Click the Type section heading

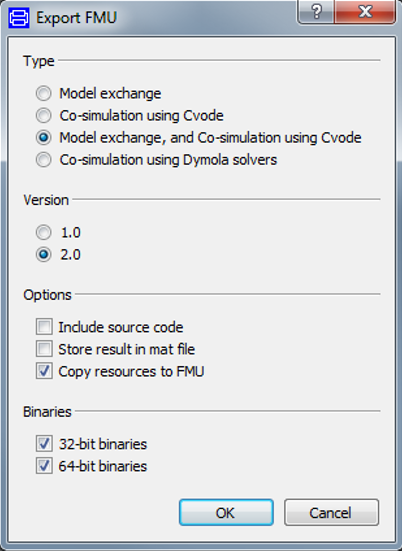tap(39, 61)
